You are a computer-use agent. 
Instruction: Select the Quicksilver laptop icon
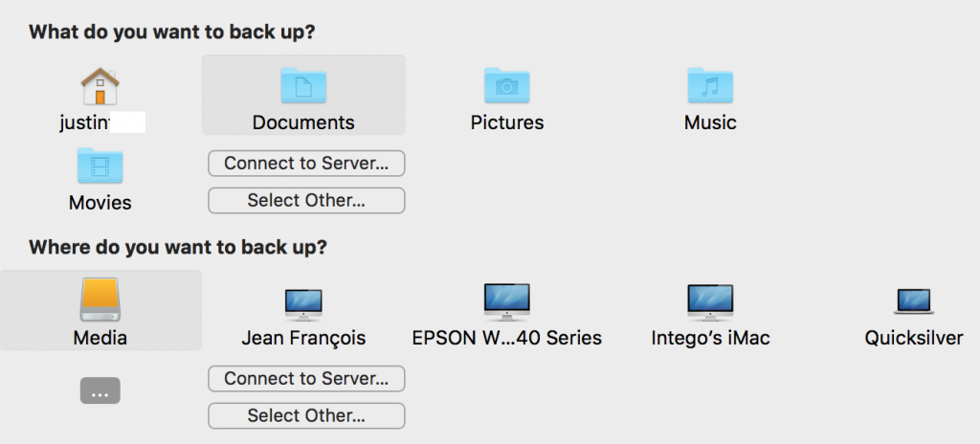pyautogui.click(x=914, y=302)
